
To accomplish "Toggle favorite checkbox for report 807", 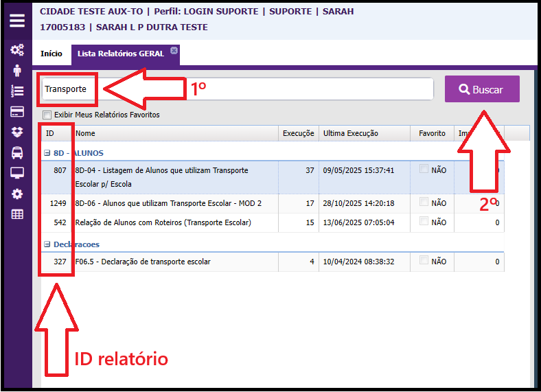I will coord(424,169).
